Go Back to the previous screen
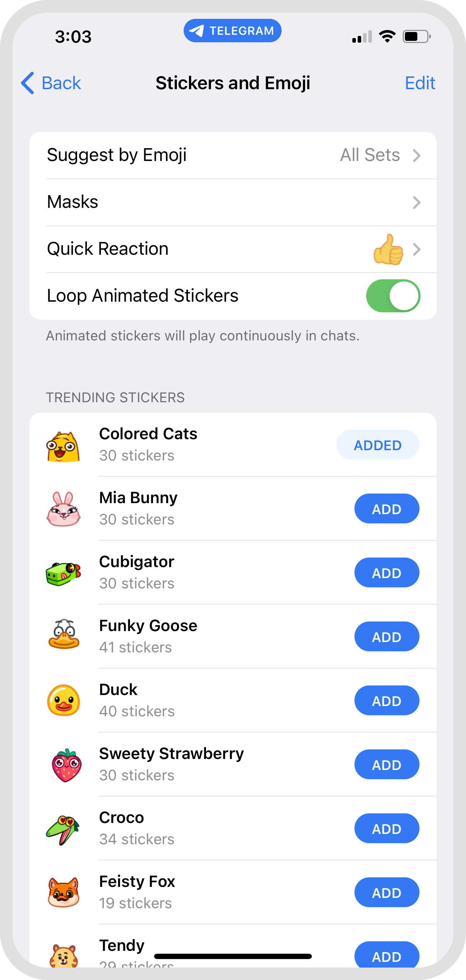466x980 pixels. pyautogui.click(x=52, y=83)
